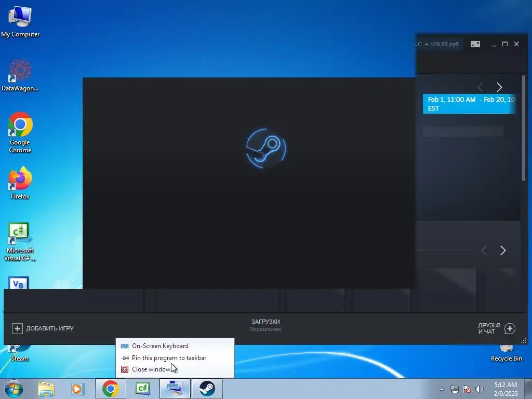Launch Windows Media Player from taskbar
The height and width of the screenshot is (399, 532).
point(78,389)
